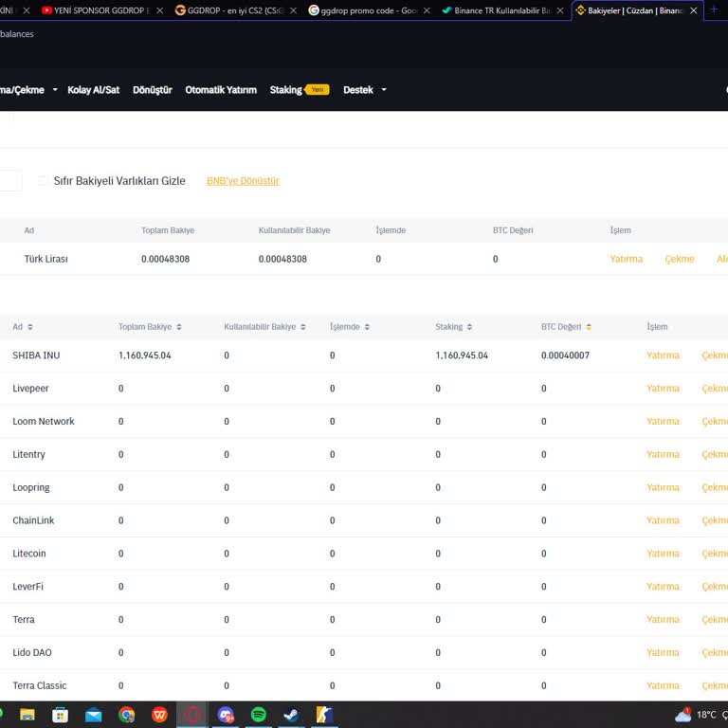This screenshot has height=728, width=728.
Task: Click Çekme for Türk Lirası
Action: tap(680, 259)
